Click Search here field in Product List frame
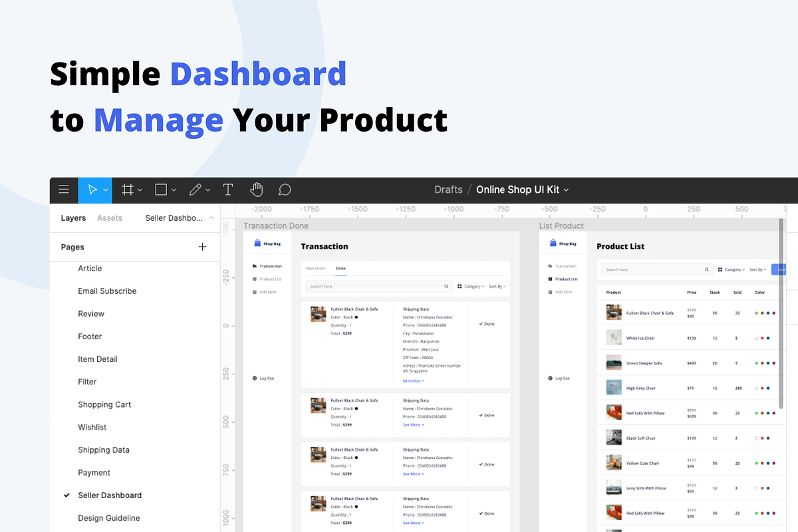This screenshot has width=798, height=532. (x=657, y=269)
